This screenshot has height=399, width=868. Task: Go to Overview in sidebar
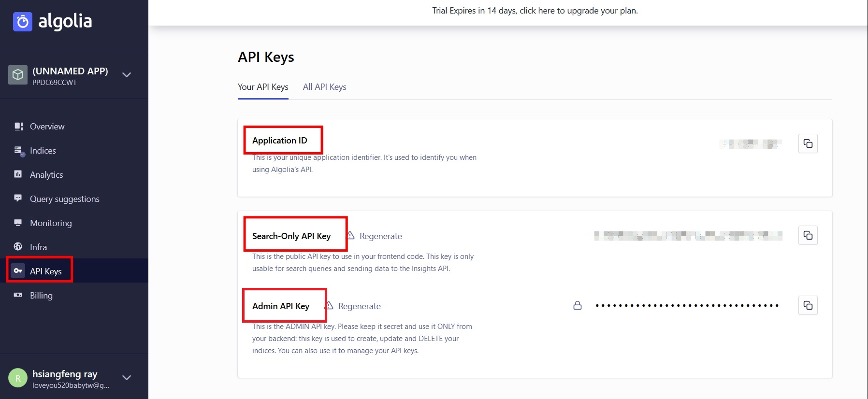tap(47, 127)
